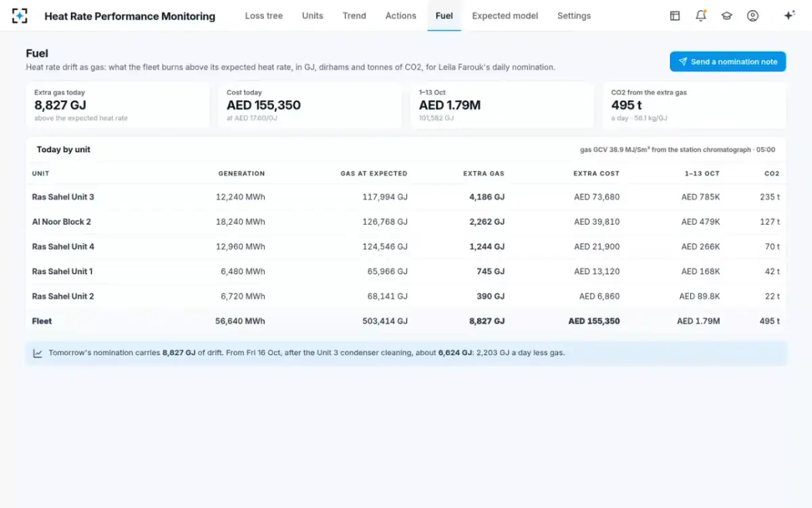Sort by the Gas at expected header
The height and width of the screenshot is (508, 812).
(374, 173)
